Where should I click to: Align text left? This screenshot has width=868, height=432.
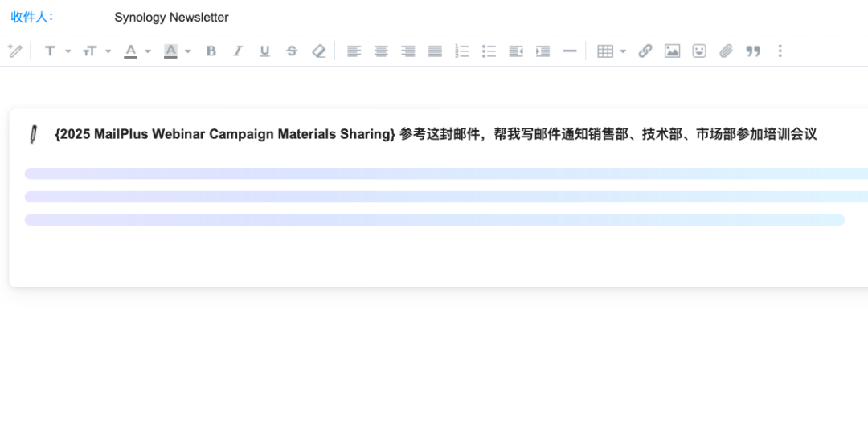click(354, 51)
